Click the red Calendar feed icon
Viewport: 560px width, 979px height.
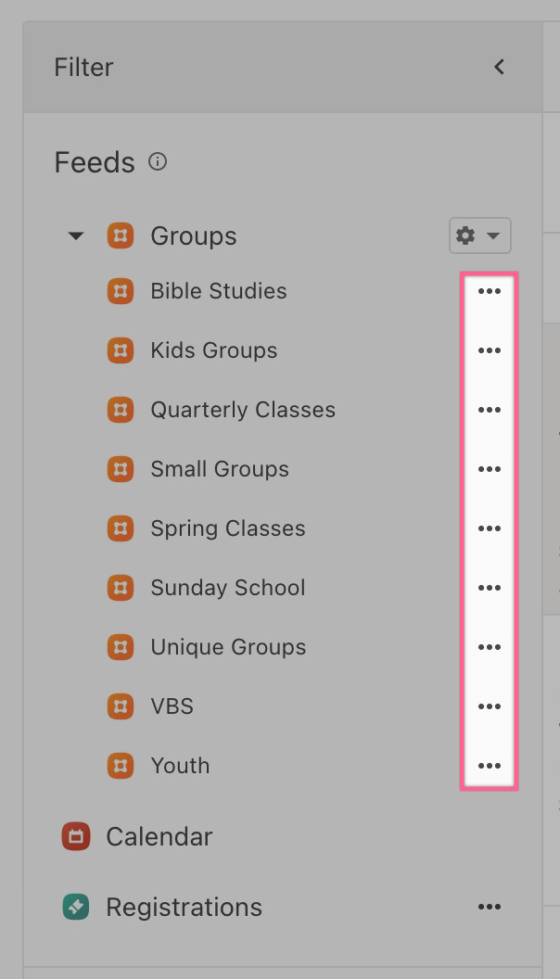[76, 836]
